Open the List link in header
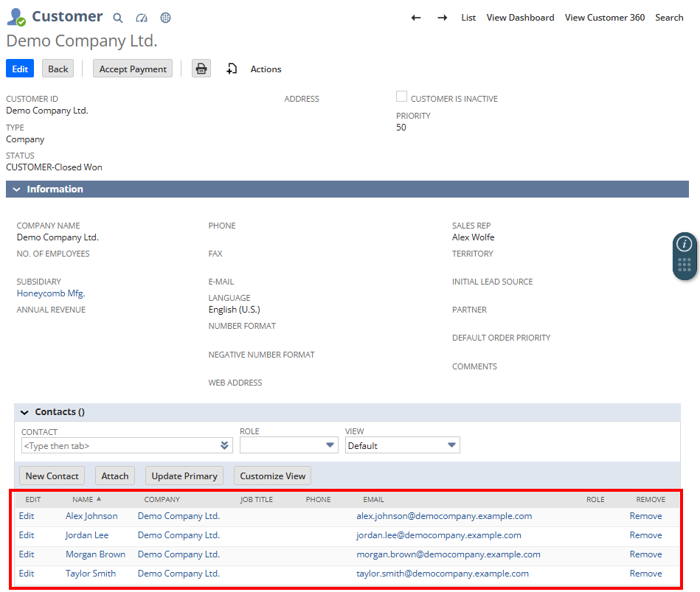 (468, 18)
